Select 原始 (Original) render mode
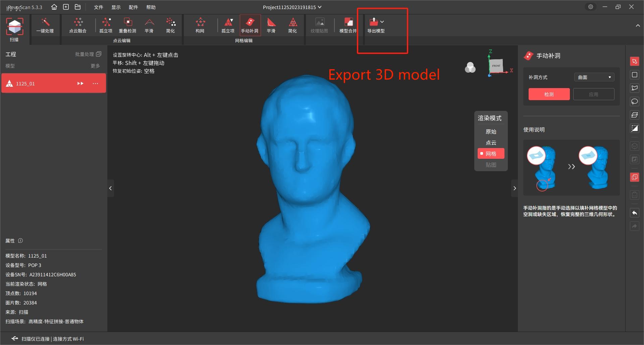 pyautogui.click(x=491, y=132)
